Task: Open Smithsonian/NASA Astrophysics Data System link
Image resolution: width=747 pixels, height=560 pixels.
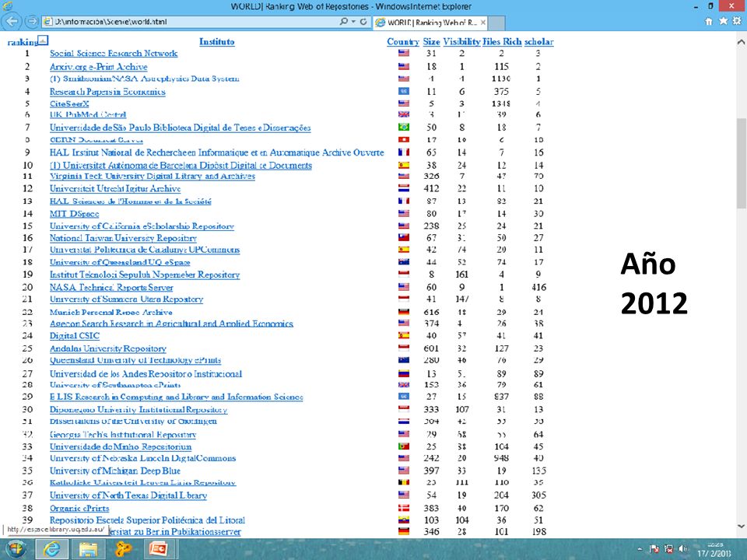Action: pyautogui.click(x=145, y=79)
